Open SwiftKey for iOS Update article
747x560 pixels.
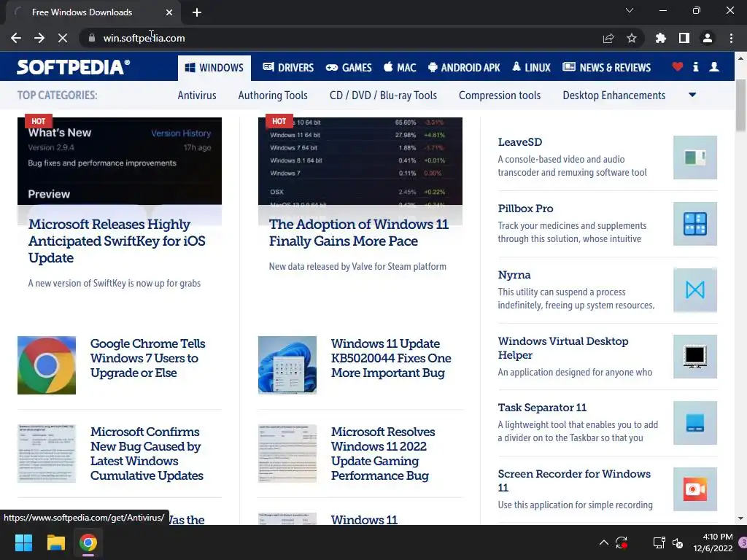[x=117, y=241]
